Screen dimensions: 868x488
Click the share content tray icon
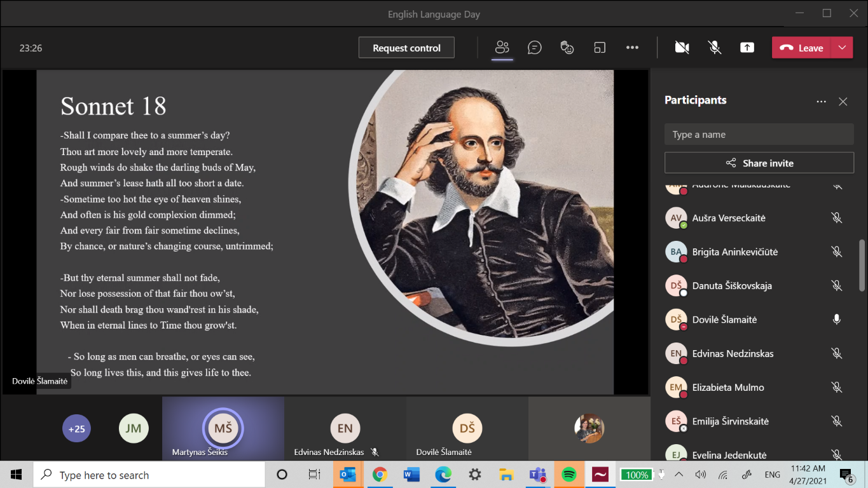tap(747, 48)
